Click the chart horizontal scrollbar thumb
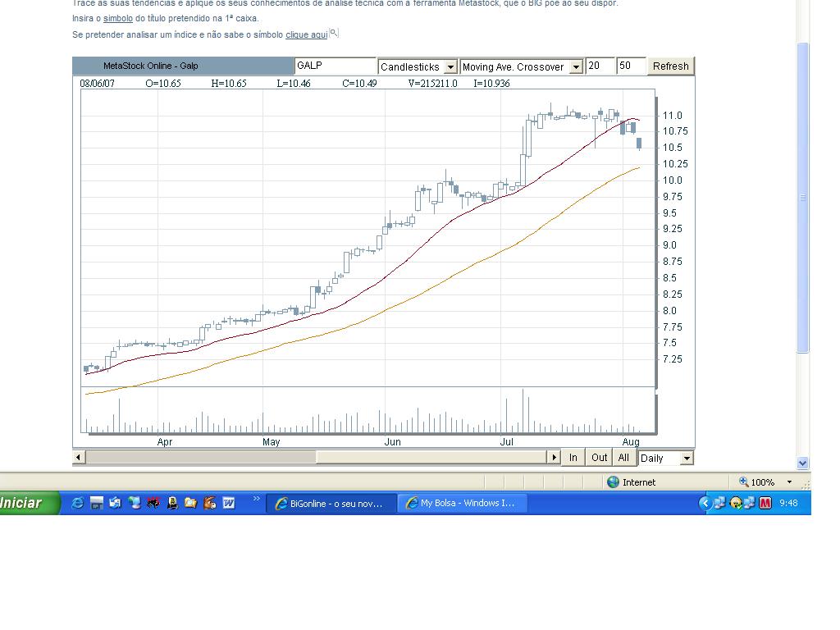This screenshot has width=840, height=630. [x=201, y=458]
